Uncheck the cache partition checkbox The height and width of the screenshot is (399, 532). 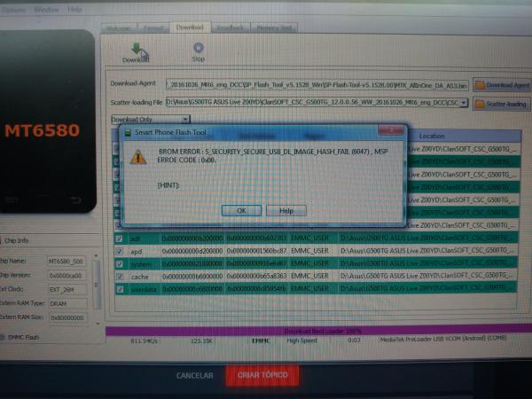pos(119,277)
